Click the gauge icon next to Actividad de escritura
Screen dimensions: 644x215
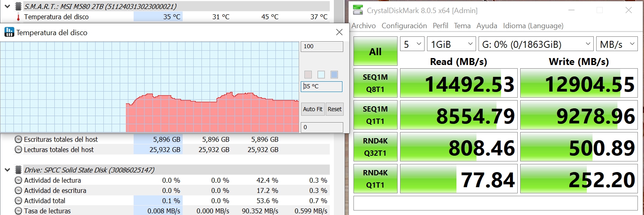18,190
